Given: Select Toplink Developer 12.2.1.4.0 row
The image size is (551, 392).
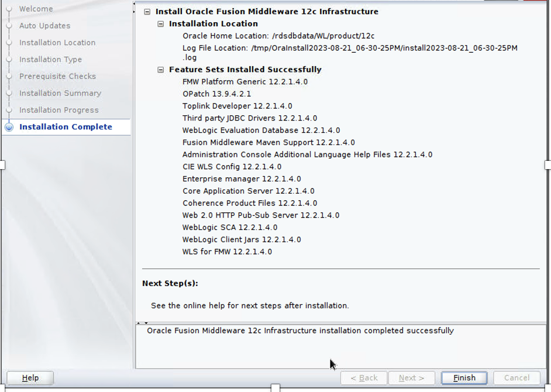Looking at the screenshot, I should click(237, 106).
